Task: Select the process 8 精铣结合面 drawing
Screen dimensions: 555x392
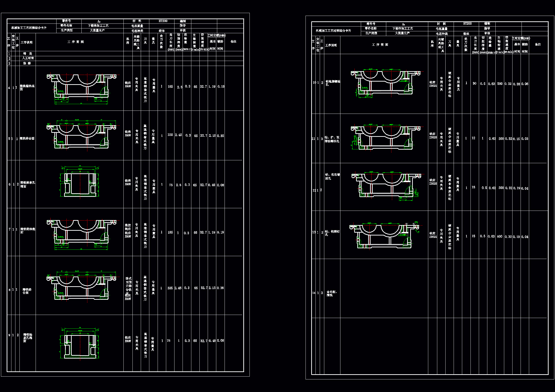Action: click(81, 286)
